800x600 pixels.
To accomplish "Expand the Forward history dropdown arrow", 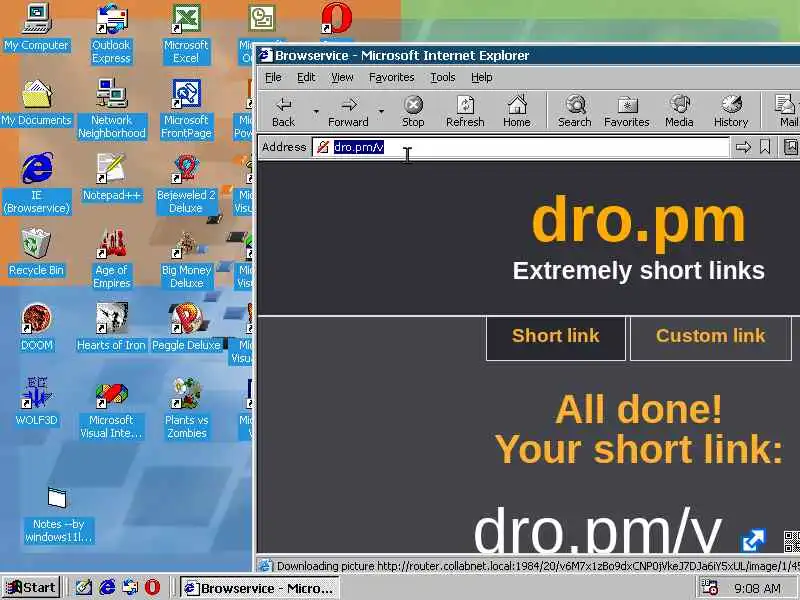I will click(x=381, y=111).
